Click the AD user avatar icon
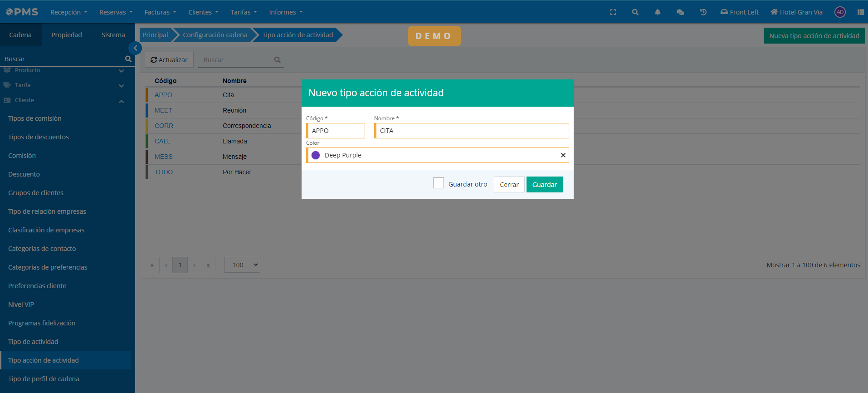Image resolution: width=868 pixels, height=393 pixels. point(840,12)
